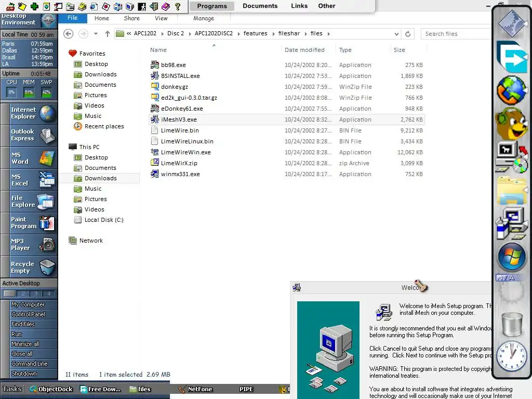The width and height of the screenshot is (532, 399).
Task: Click the Control Panel shortcut
Action: (28, 314)
